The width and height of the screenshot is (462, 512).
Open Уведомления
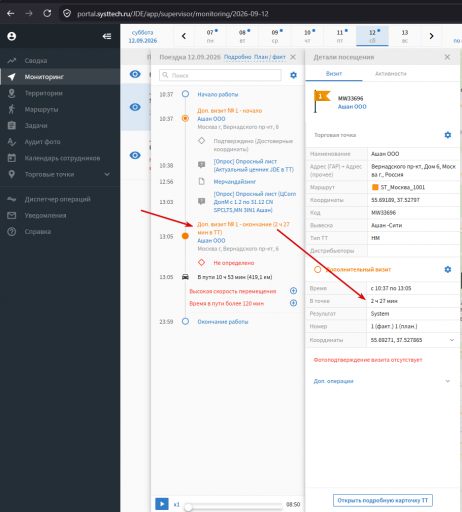click(x=45, y=216)
